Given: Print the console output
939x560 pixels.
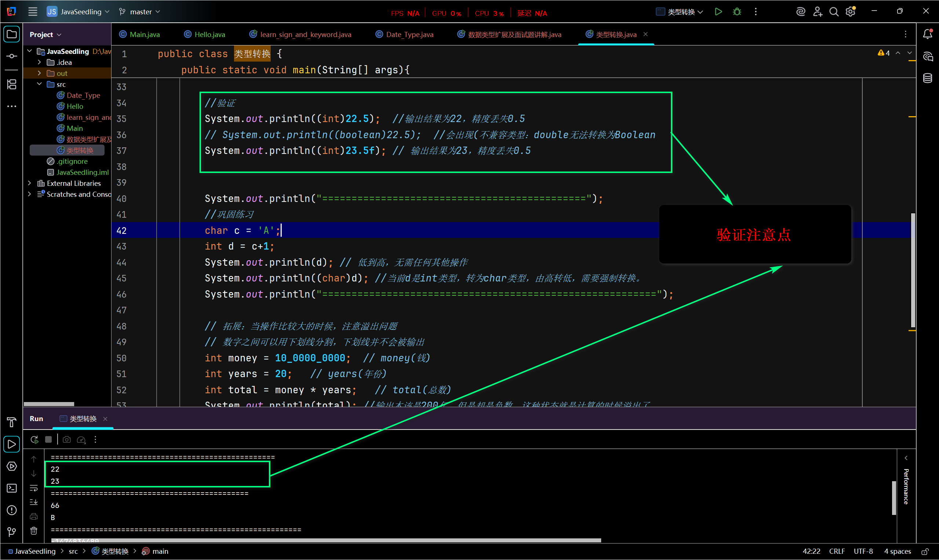Looking at the screenshot, I should pos(34,517).
